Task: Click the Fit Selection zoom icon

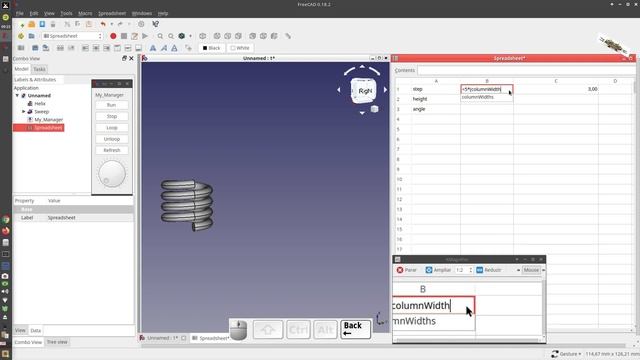Action: click(x=171, y=36)
